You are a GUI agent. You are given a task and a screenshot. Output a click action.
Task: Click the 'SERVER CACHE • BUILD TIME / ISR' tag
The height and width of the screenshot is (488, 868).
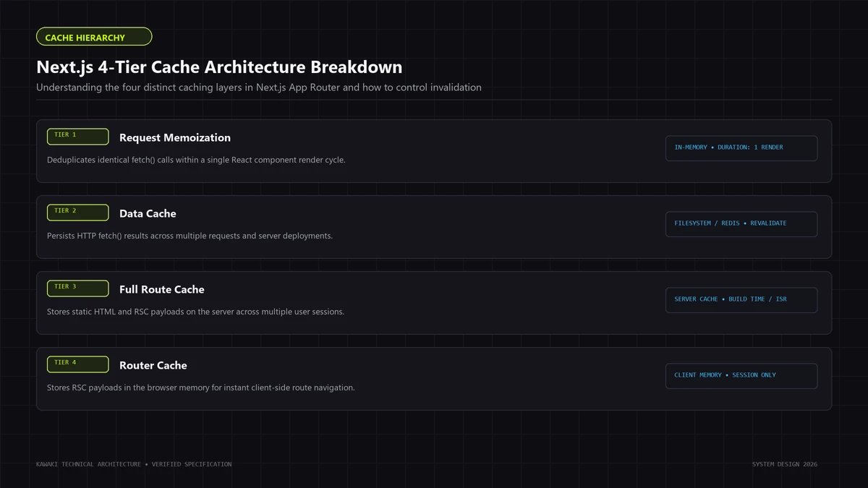click(x=741, y=300)
